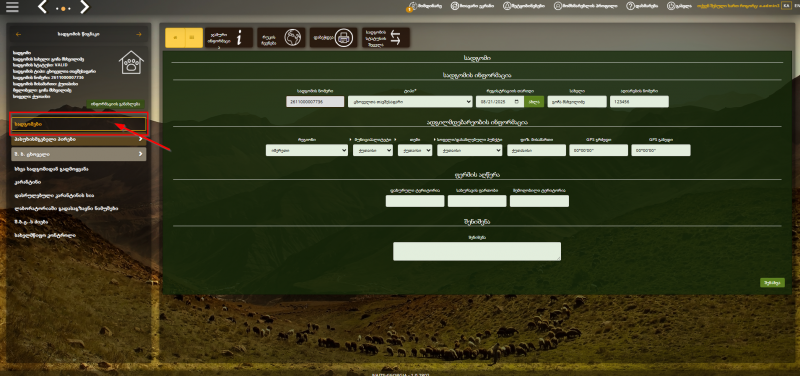Click the house with paw print icon

pyautogui.click(x=131, y=63)
